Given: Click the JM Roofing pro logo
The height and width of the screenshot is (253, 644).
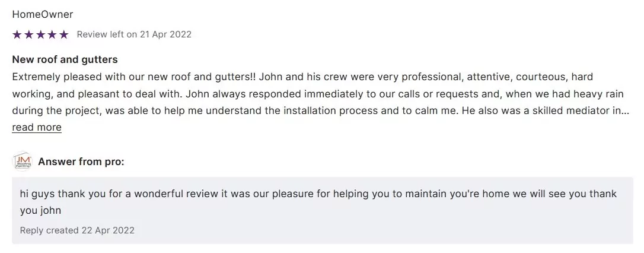Looking at the screenshot, I should coord(22,161).
